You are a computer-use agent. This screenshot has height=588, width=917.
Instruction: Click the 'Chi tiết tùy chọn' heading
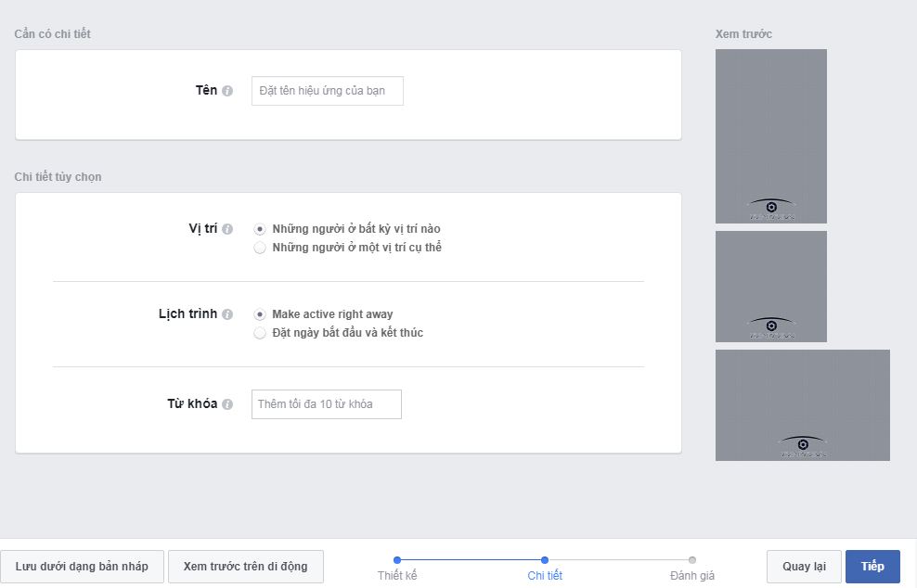[58, 176]
